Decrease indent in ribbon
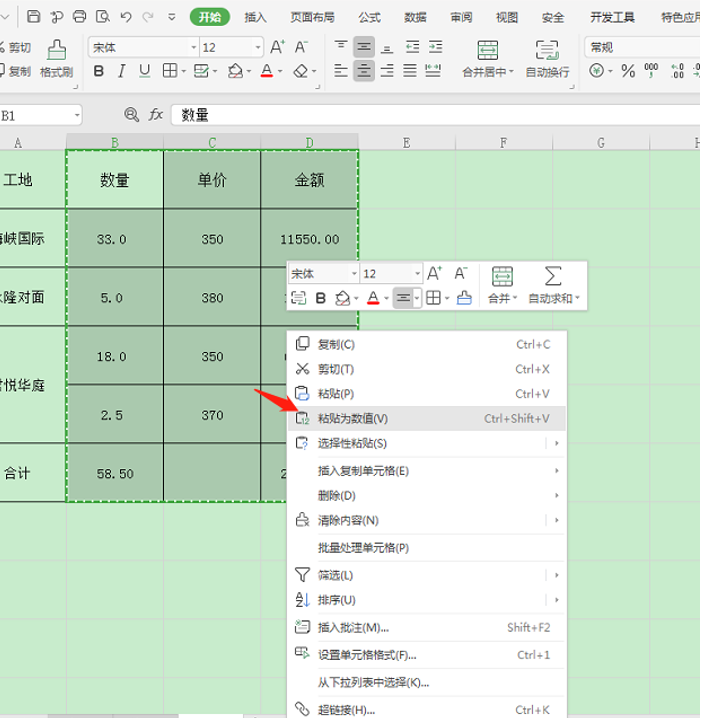The width and height of the screenshot is (702, 718). point(413,47)
